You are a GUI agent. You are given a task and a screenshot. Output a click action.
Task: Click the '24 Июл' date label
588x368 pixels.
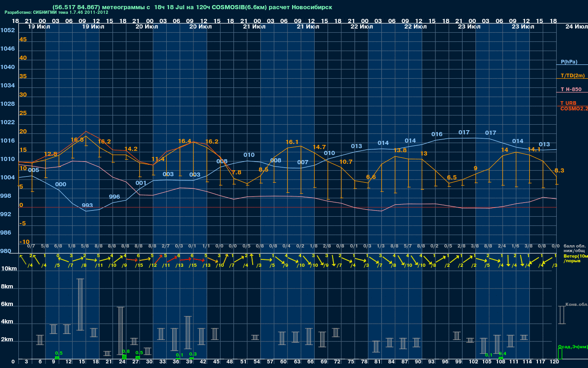[x=576, y=27]
